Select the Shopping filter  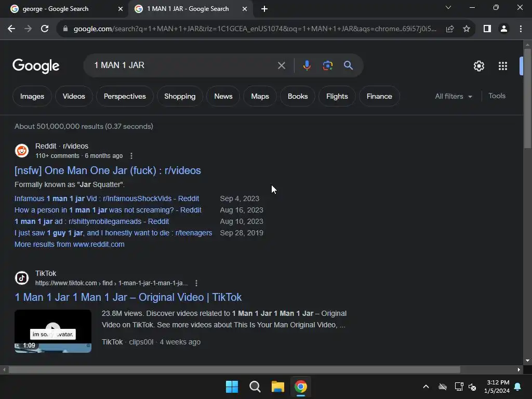click(x=180, y=96)
